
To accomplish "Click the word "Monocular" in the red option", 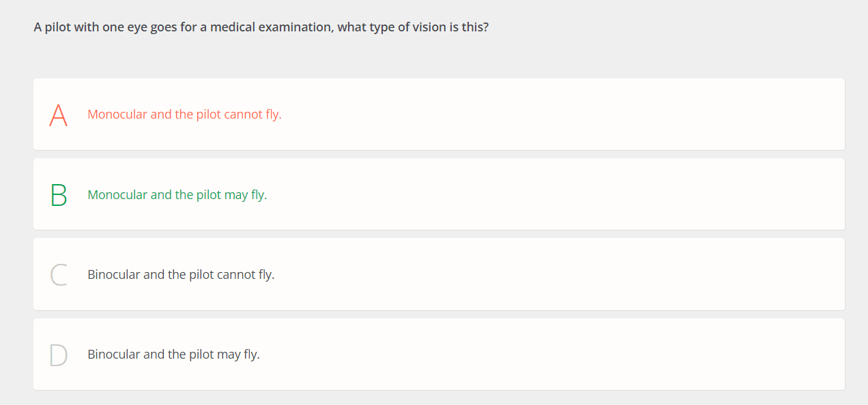I will 117,115.
